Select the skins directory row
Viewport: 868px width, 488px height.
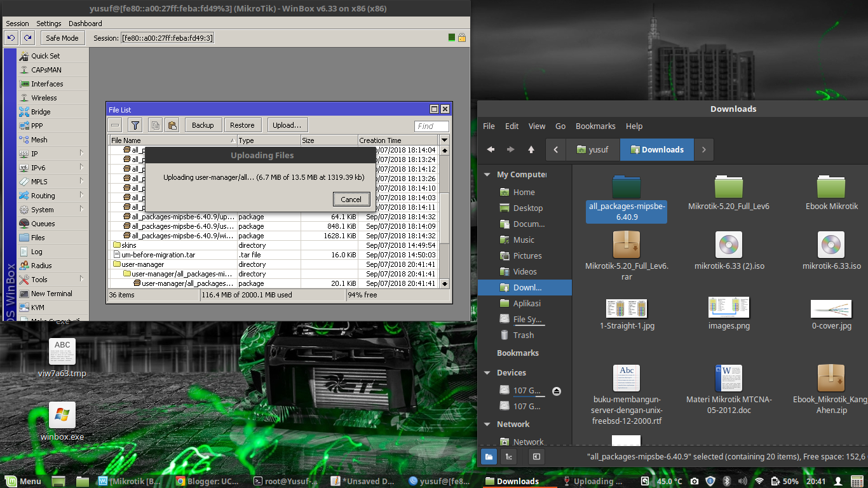click(x=274, y=245)
